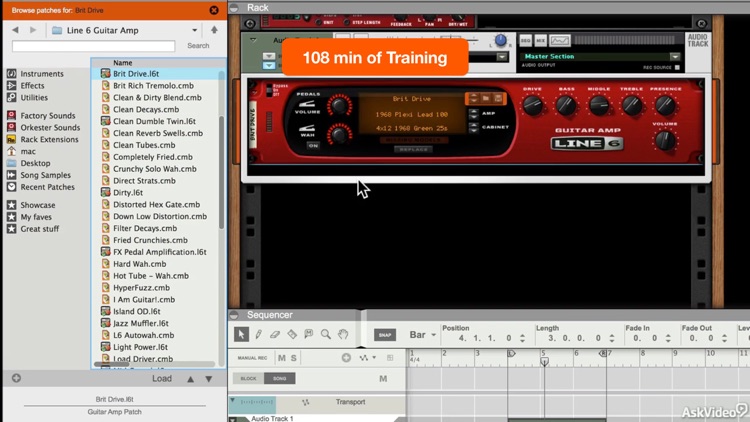The width and height of the screenshot is (750, 422).
Task: Switch to Song mode
Action: 279,378
